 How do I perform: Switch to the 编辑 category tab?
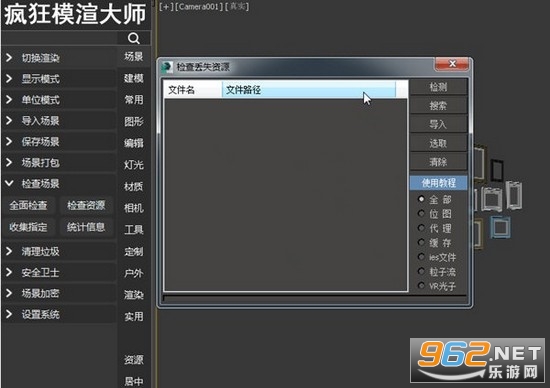pyautogui.click(x=134, y=143)
